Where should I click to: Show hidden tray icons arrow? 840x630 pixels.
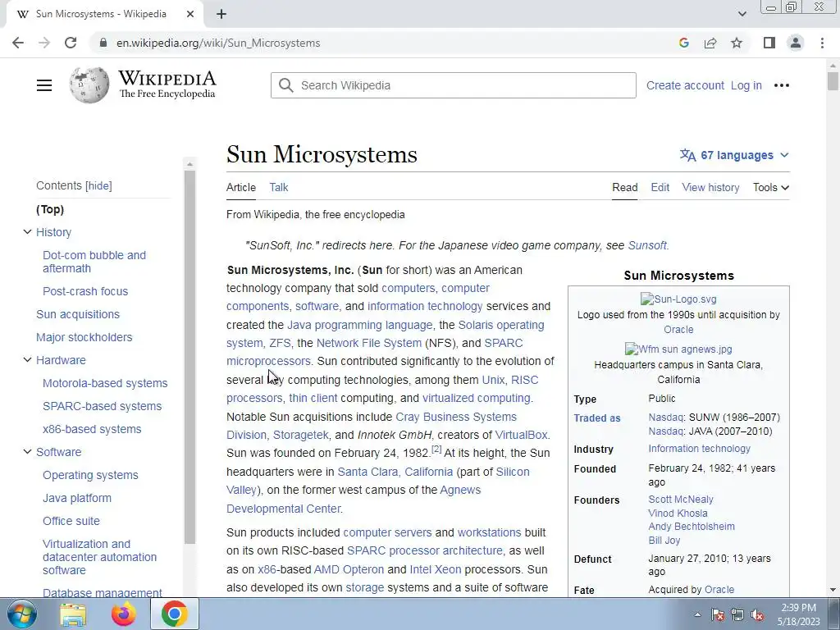(697, 614)
